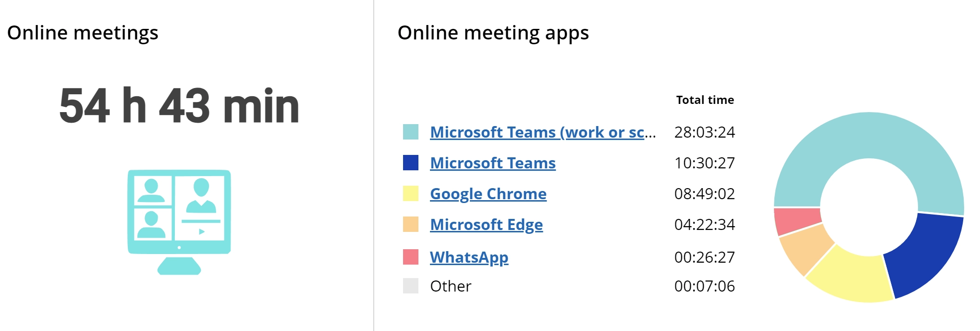Click the yellow Google Chrome legend swatch

[411, 193]
